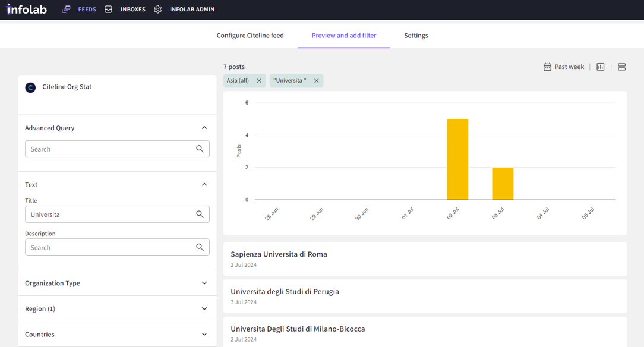Collapse the Text filter section
The height and width of the screenshot is (347, 644).
pos(204,185)
